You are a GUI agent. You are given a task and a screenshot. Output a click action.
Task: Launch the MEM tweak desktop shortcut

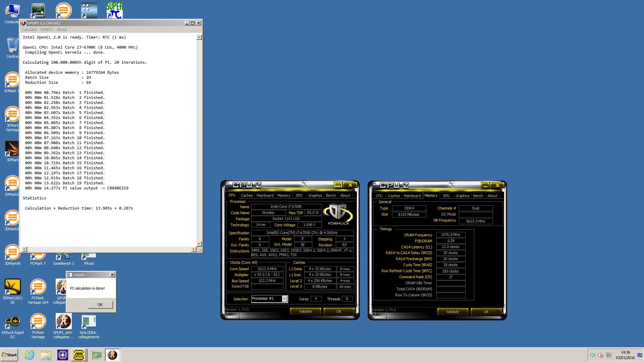coord(38,10)
